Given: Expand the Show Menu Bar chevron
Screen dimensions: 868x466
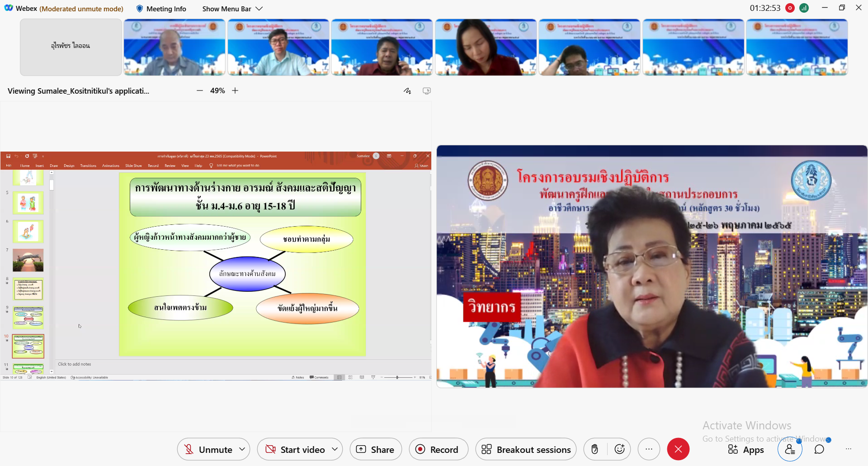Looking at the screenshot, I should tap(259, 9).
